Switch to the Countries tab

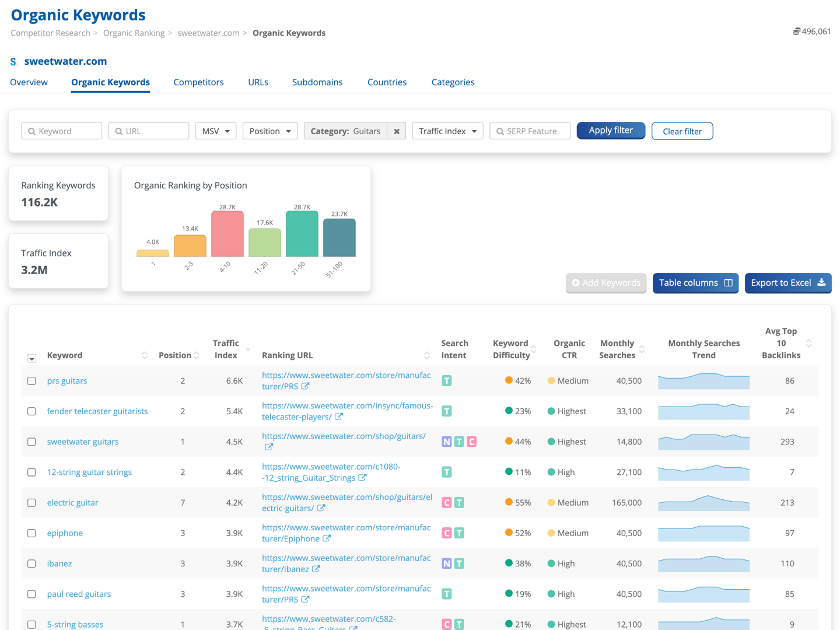pos(387,82)
